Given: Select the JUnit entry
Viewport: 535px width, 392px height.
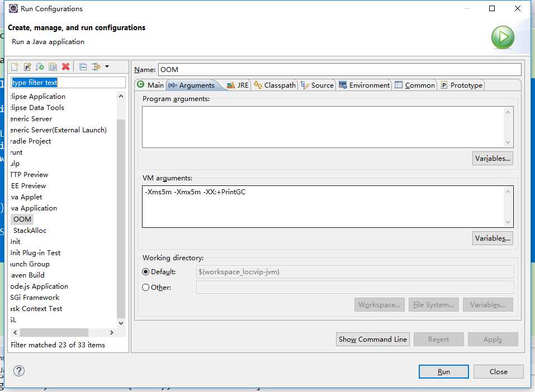Looking at the screenshot, I should 15,242.
